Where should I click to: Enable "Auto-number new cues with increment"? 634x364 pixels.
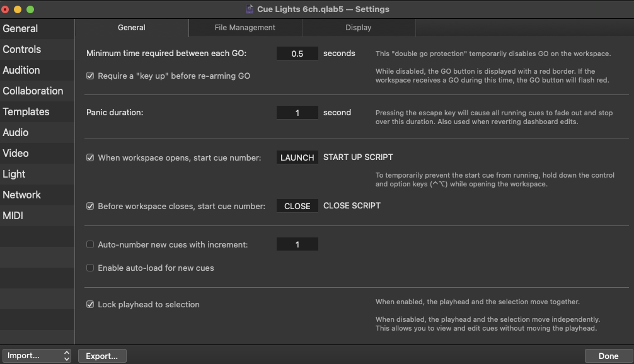(91, 244)
